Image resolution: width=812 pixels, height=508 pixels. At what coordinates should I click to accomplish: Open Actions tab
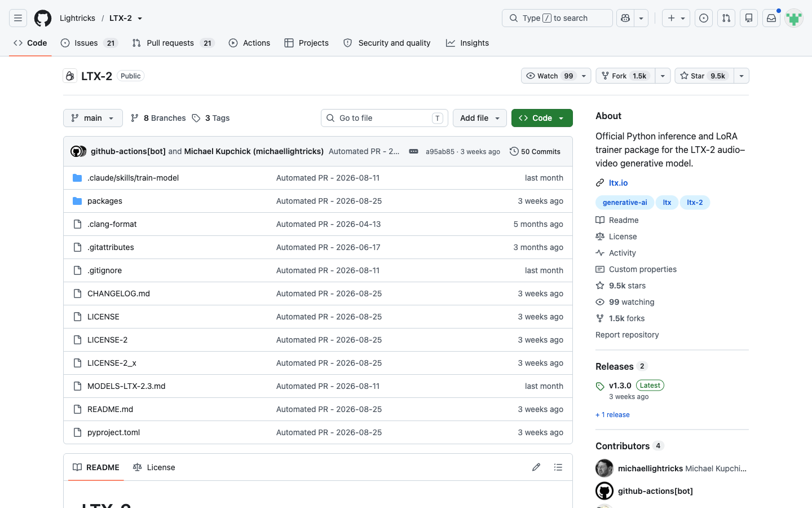[x=249, y=43]
